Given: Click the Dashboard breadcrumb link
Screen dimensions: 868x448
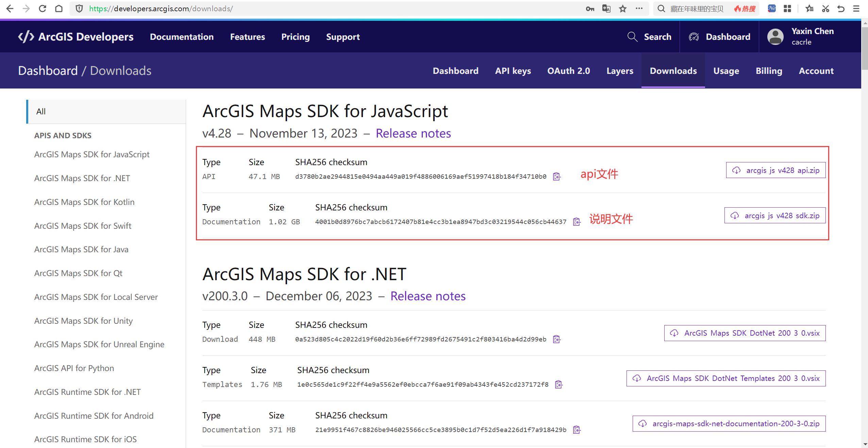Looking at the screenshot, I should (x=48, y=70).
